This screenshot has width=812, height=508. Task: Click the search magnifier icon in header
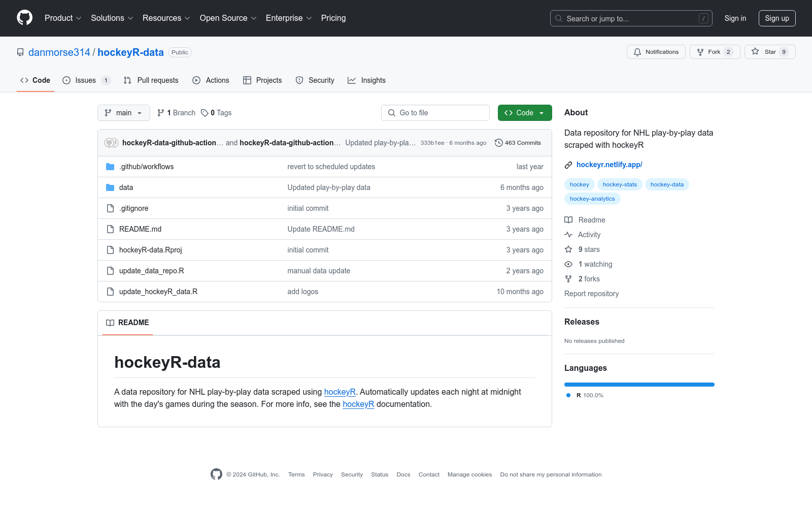[x=559, y=18]
